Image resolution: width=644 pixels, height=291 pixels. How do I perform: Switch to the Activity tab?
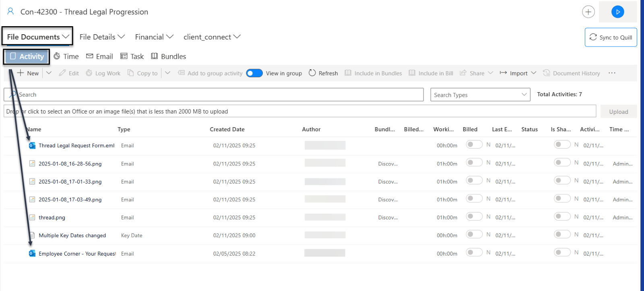(x=27, y=56)
